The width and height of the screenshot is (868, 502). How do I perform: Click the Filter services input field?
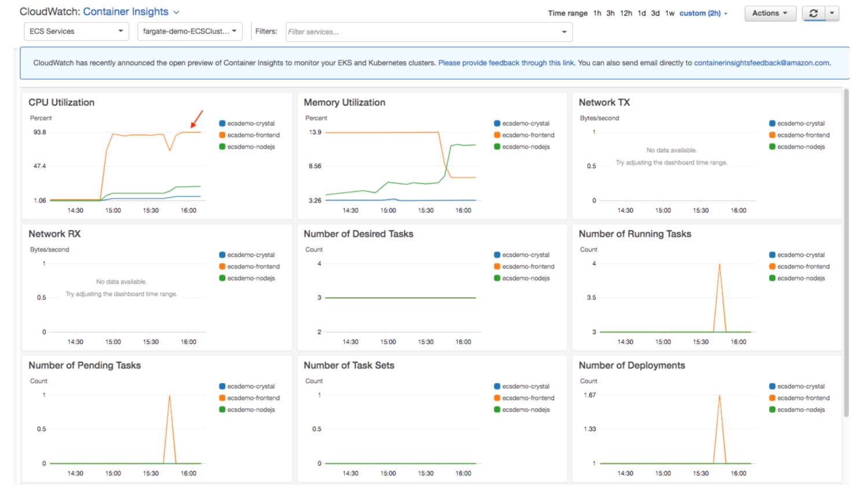click(x=429, y=32)
